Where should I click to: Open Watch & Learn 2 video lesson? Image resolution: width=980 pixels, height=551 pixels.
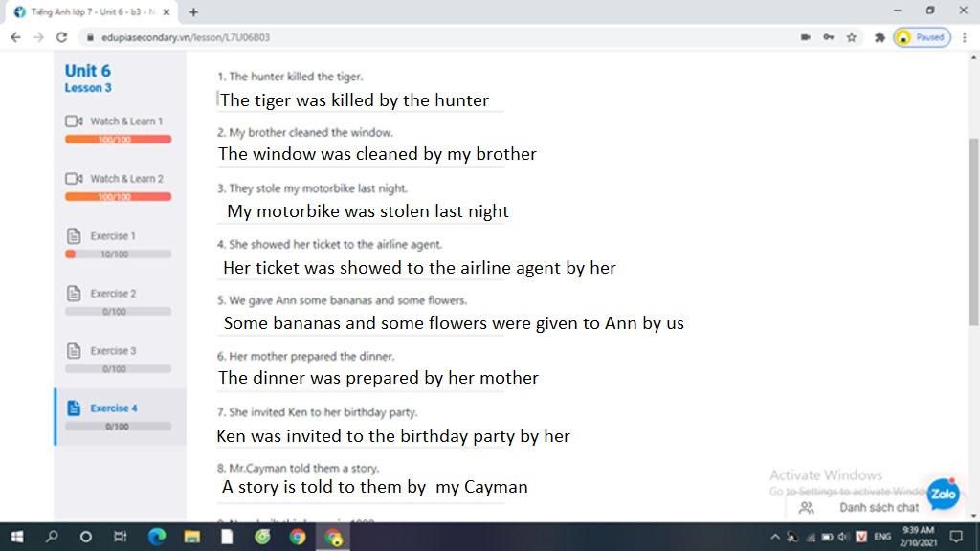pos(115,179)
